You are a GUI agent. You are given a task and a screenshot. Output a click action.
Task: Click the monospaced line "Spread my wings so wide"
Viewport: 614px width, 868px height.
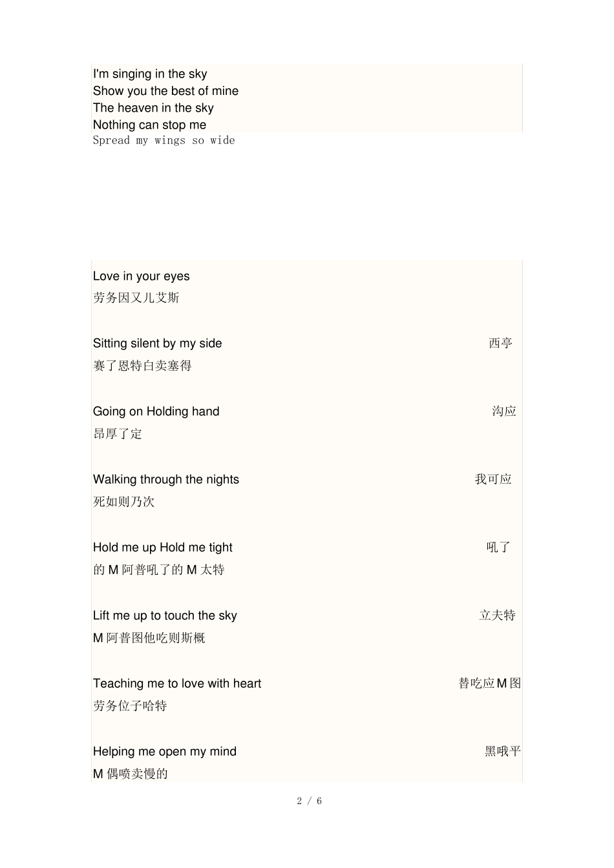[x=164, y=141]
